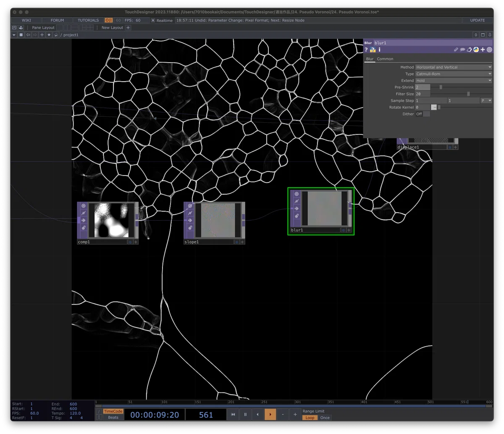Screen dimensions: 504x434
Task: Toggle the blue display flag on comp1 node
Action: click(x=130, y=242)
